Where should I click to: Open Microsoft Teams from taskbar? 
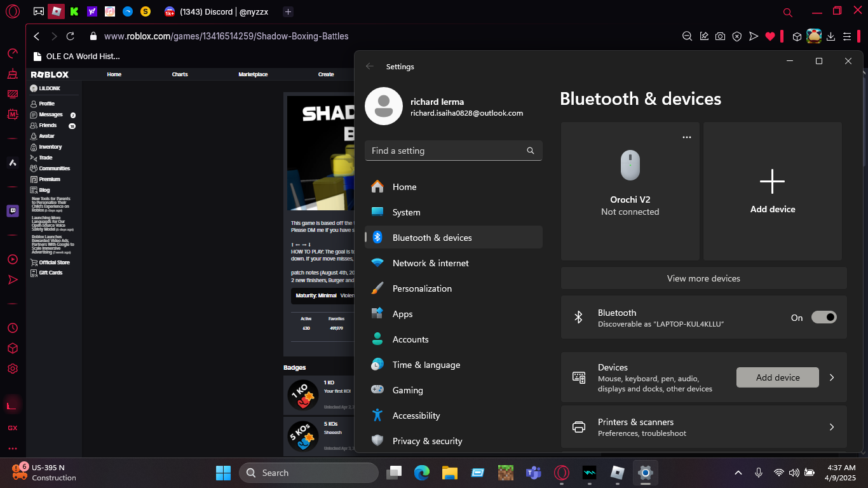click(533, 473)
